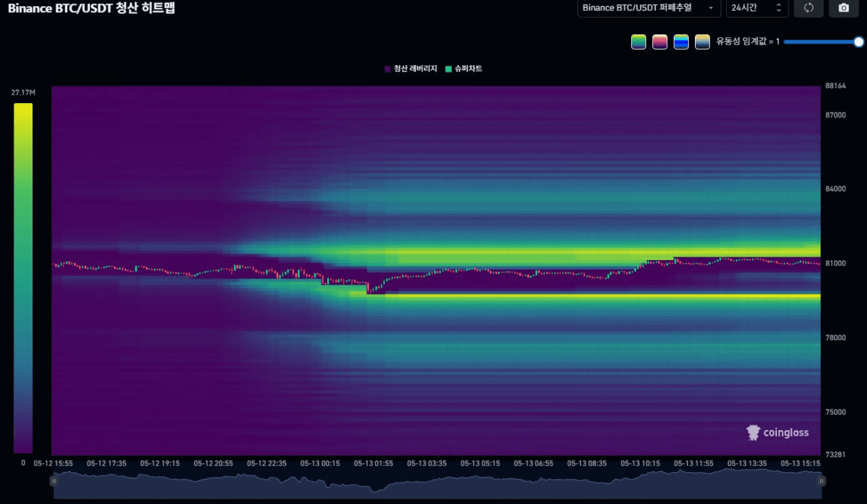Click the 75000 price axis label
The width and height of the screenshot is (867, 504).
point(836,412)
